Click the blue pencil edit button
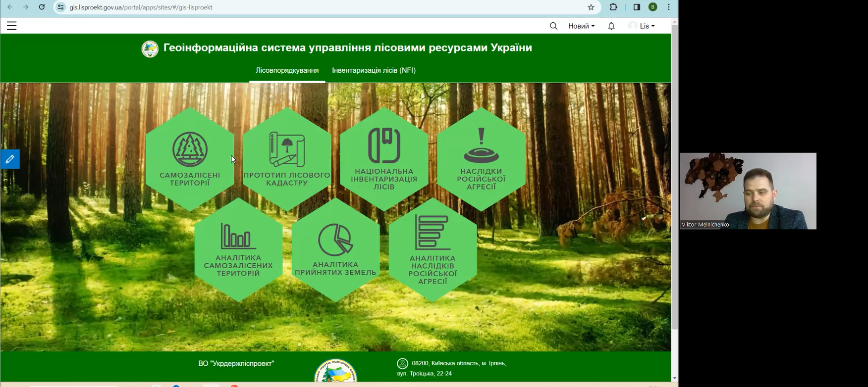The image size is (868, 387). pos(10,159)
